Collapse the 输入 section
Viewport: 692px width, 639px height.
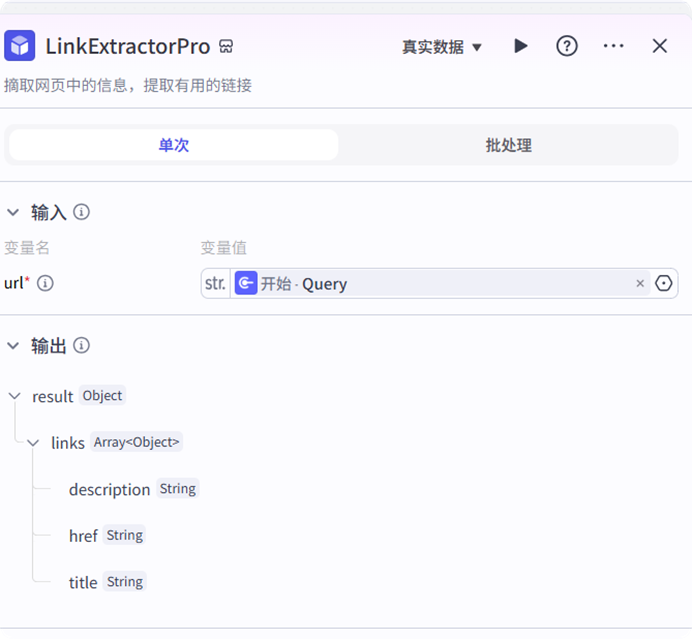pos(14,212)
